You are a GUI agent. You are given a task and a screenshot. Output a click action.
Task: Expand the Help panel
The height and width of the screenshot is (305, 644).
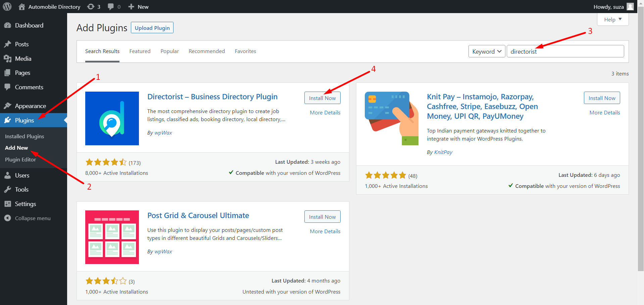pos(612,19)
